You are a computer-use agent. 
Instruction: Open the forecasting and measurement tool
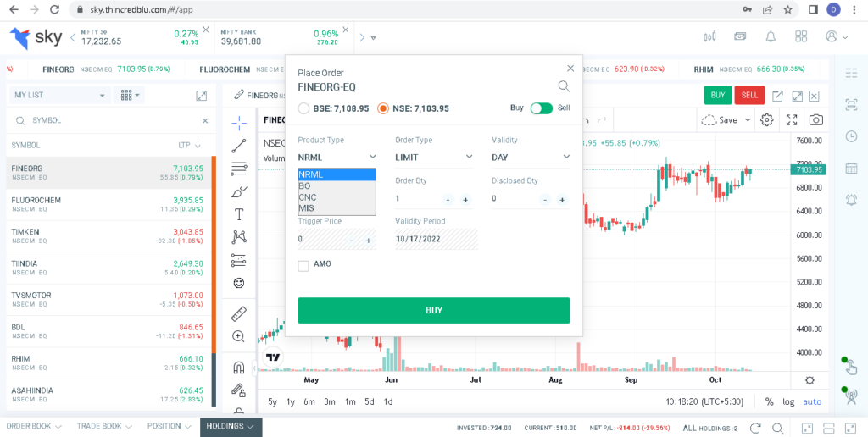click(x=239, y=260)
